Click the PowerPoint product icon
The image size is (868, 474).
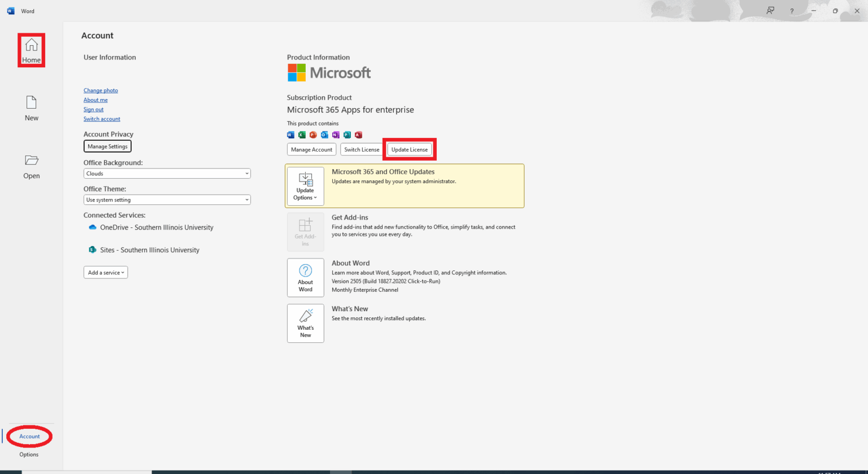click(x=313, y=135)
